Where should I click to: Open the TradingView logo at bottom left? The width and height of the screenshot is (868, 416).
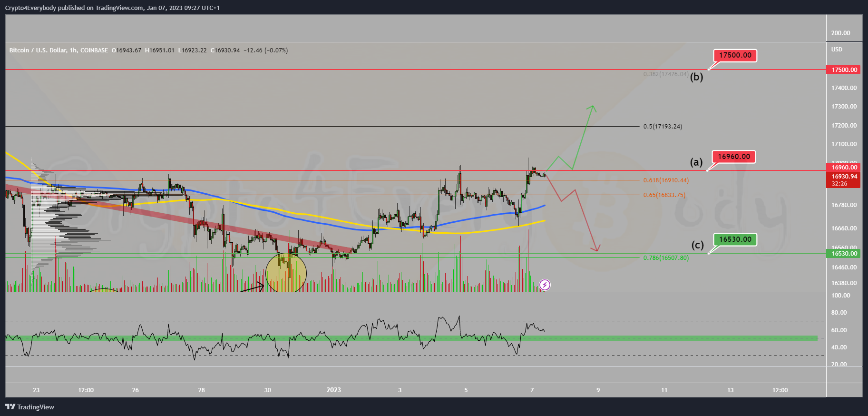click(x=30, y=407)
